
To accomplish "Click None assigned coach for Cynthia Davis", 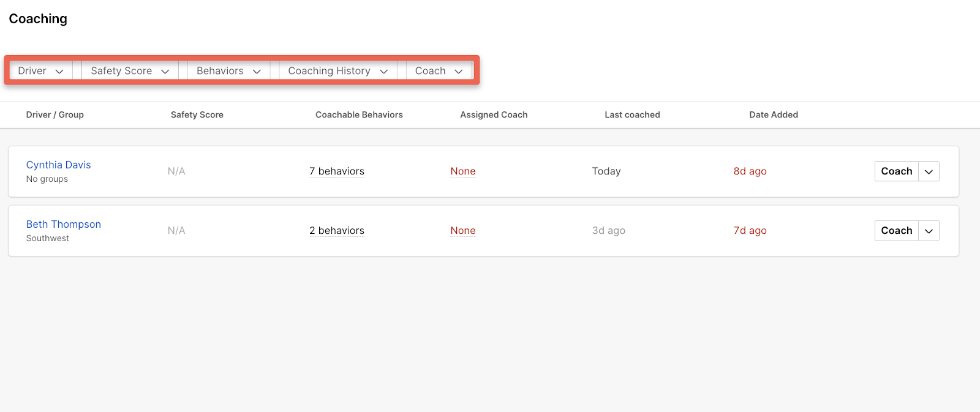I will tap(462, 171).
